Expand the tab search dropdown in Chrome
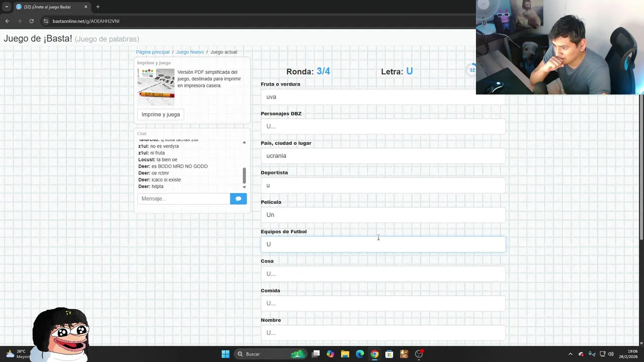Screen dimensions: 644x362 click(x=7, y=7)
